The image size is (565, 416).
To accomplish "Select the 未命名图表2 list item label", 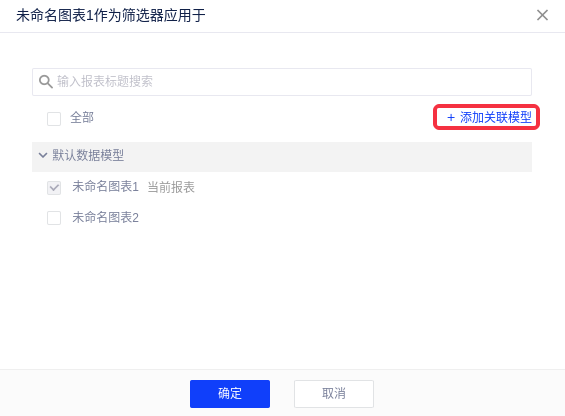I will [x=105, y=217].
